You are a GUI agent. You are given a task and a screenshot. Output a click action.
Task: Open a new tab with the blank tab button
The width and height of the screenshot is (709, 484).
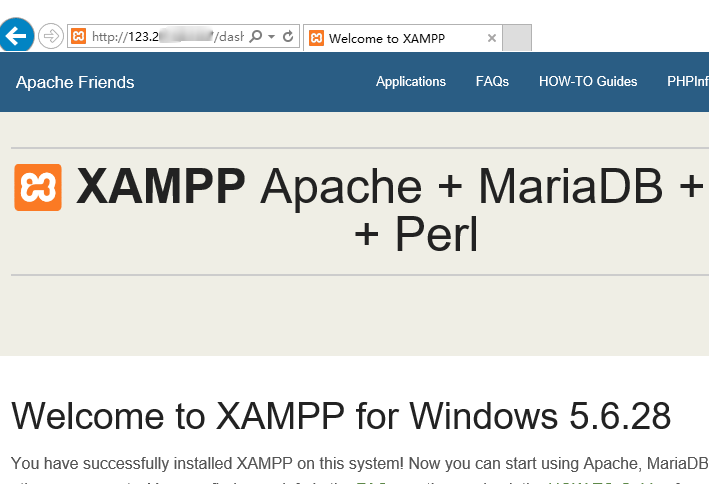517,38
